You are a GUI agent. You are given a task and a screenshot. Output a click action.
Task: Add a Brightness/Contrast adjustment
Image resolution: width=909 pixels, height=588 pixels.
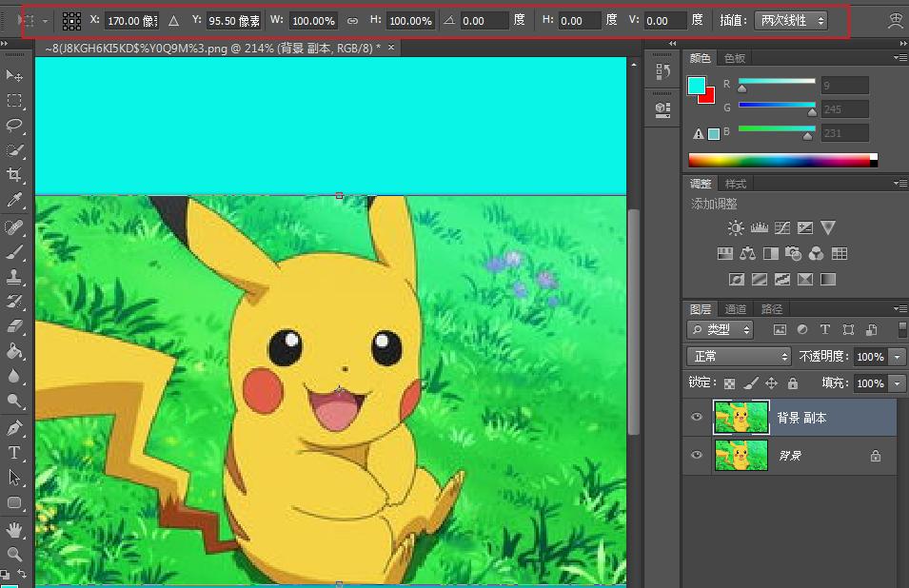736,228
